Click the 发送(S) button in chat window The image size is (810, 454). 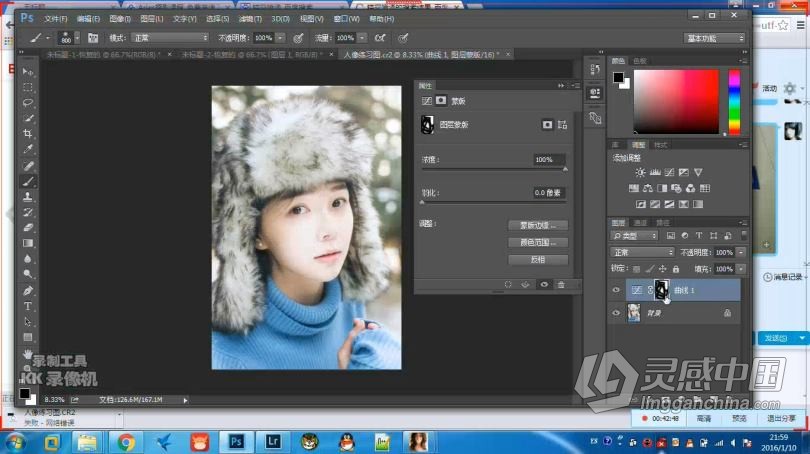coord(776,338)
